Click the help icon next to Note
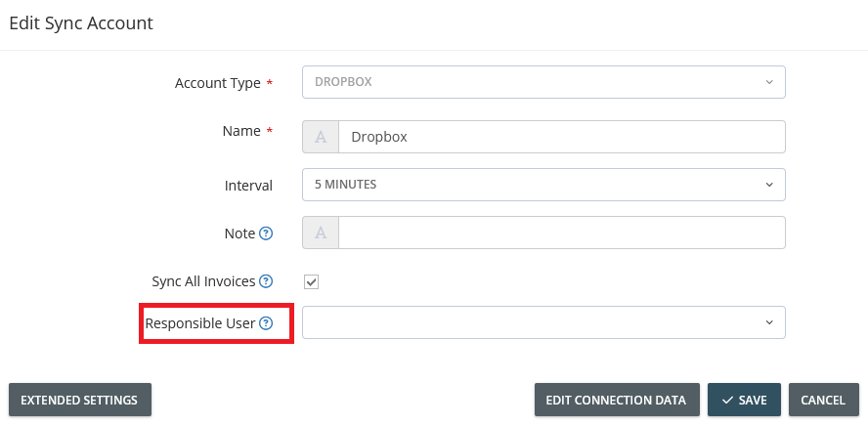Viewport: 868px width, 425px height. tap(266, 234)
